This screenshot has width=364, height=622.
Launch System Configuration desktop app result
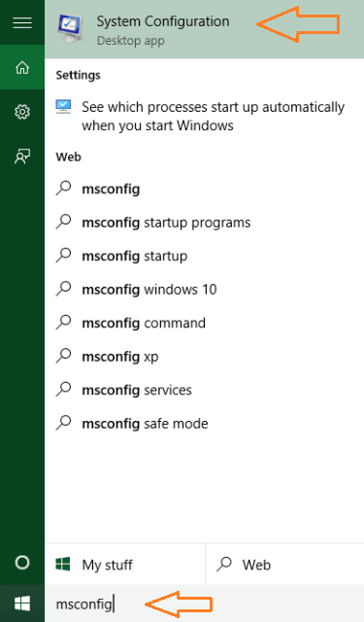point(205,29)
